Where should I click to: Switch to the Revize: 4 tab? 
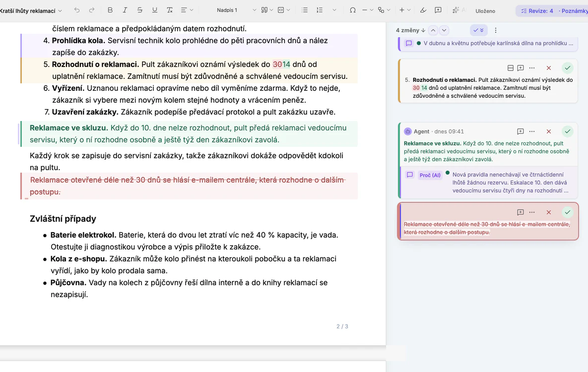coord(537,11)
